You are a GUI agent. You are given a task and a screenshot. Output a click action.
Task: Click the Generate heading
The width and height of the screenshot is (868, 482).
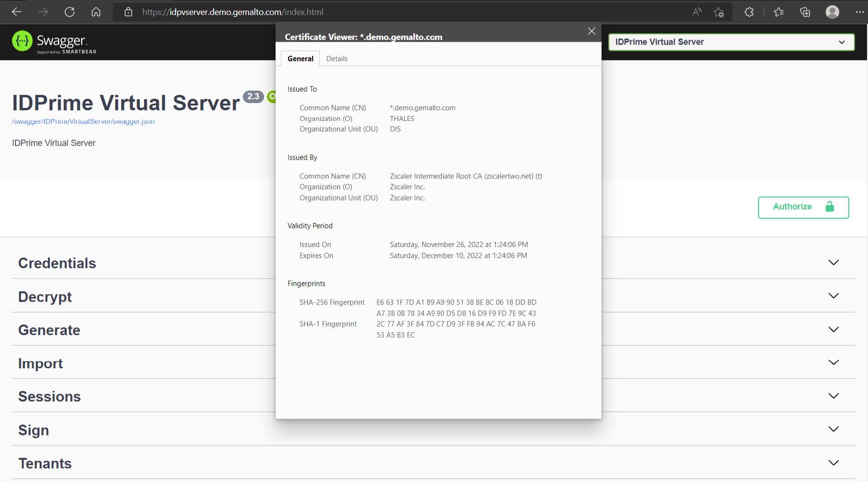pos(49,330)
